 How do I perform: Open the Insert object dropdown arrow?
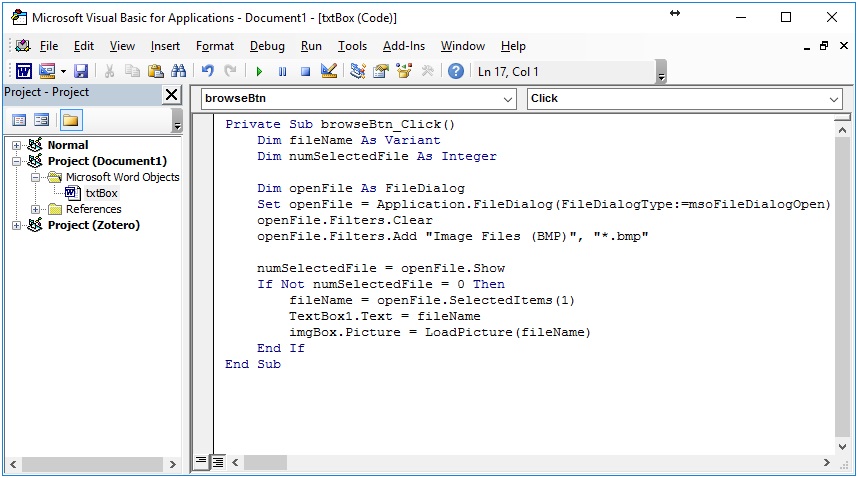[x=63, y=71]
